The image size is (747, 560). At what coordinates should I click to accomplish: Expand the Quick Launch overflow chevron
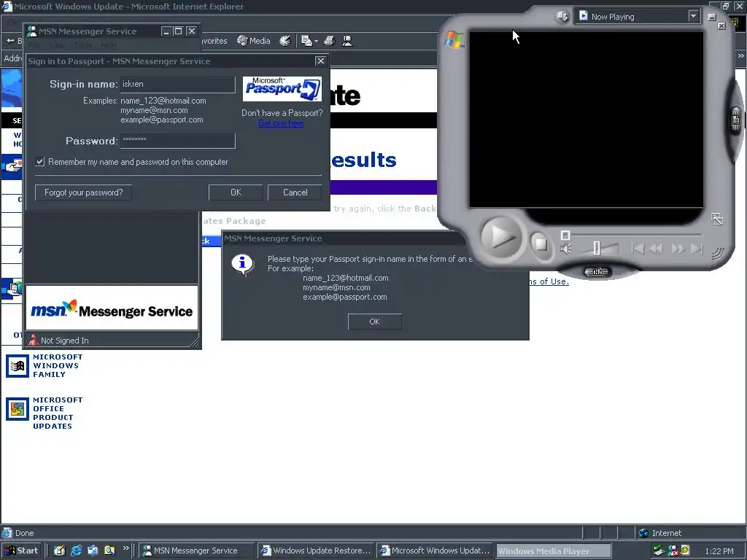(125, 548)
